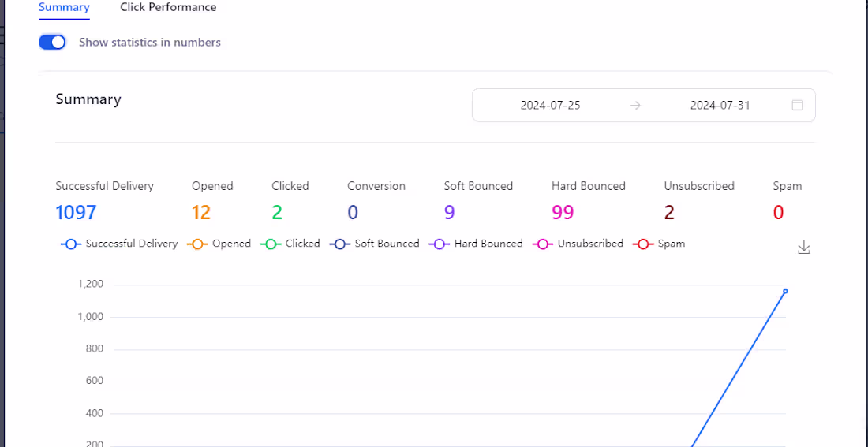Toggle Successful Delivery series in chart legend
Image resolution: width=868 pixels, height=447 pixels.
point(120,244)
